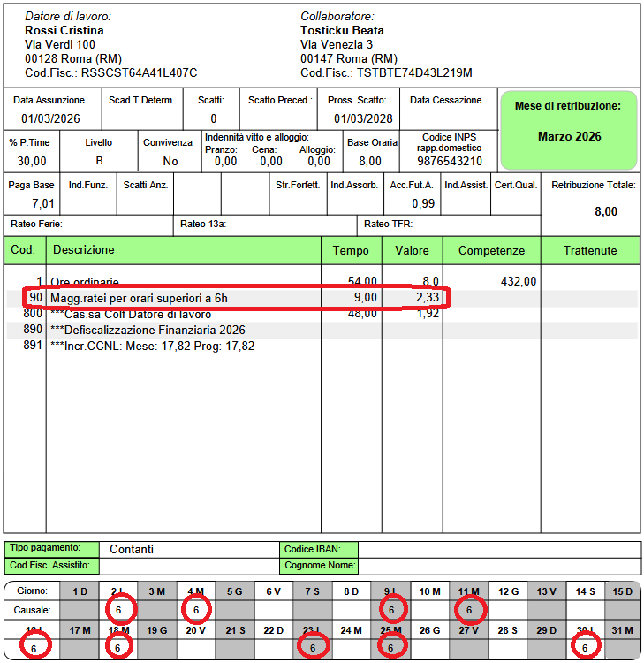Select the Trattenute column header

590,250
